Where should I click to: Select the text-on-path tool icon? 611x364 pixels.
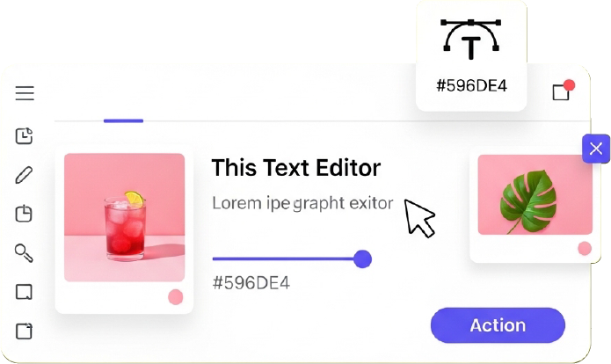[x=471, y=39]
